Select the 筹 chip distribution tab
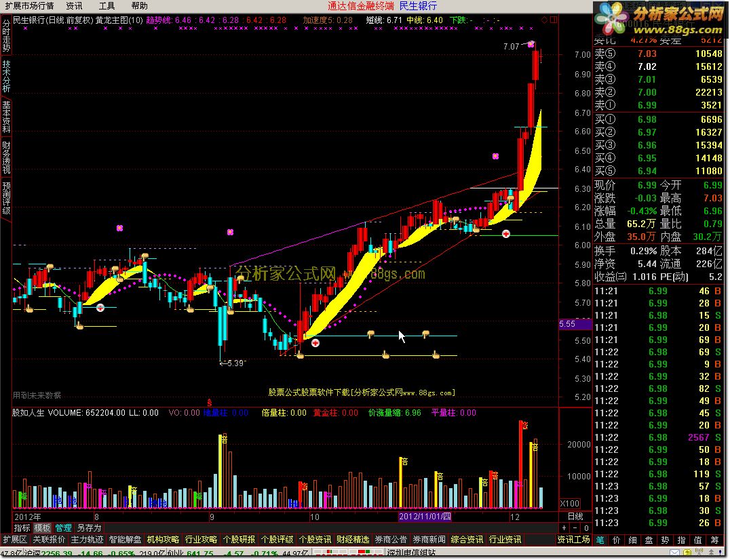This screenshot has width=730, height=560. pyautogui.click(x=714, y=540)
